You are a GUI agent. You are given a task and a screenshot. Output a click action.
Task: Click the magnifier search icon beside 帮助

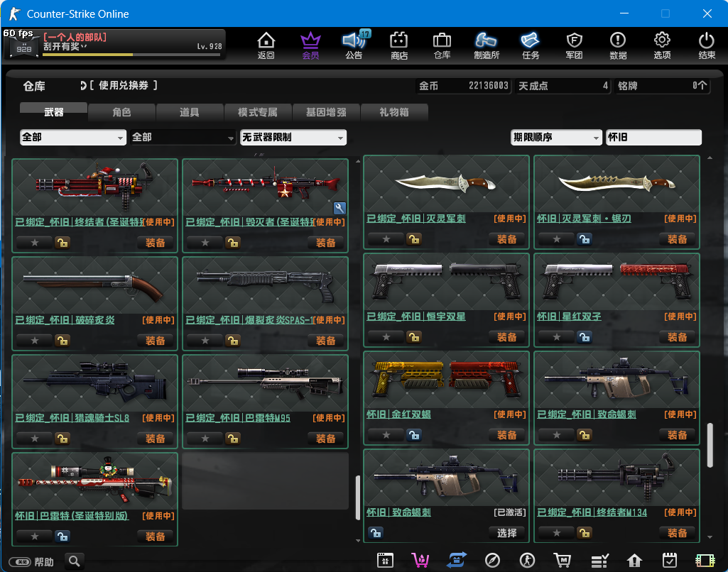[x=75, y=561]
